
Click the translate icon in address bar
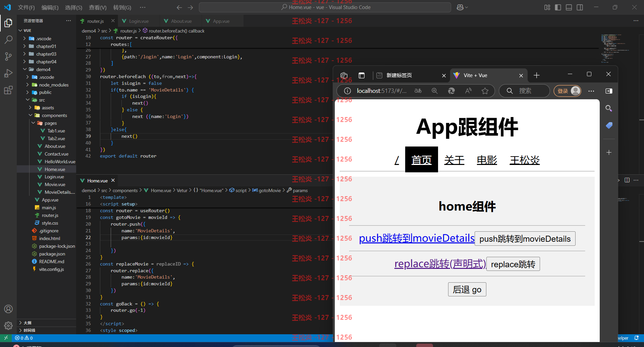tap(418, 91)
